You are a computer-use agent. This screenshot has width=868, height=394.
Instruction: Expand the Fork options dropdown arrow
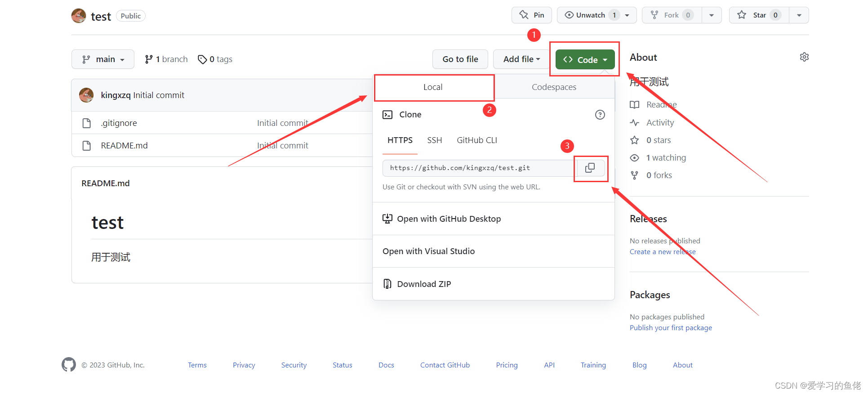point(712,15)
